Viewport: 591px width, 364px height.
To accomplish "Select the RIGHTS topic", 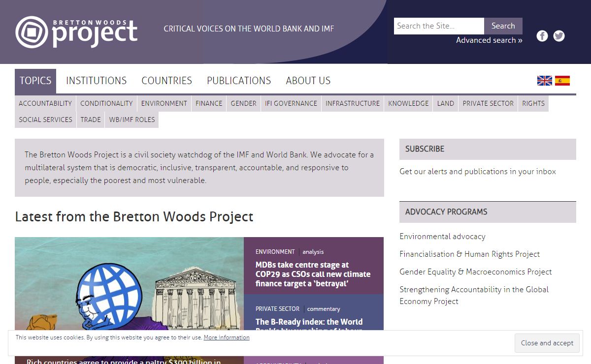I will 533,103.
